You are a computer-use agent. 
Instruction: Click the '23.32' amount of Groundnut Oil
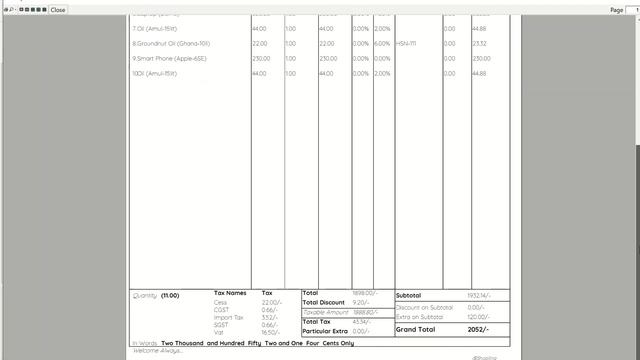(479, 44)
